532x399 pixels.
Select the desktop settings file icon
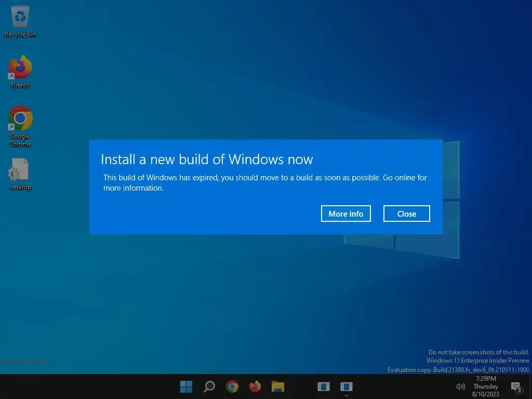[x=20, y=174]
